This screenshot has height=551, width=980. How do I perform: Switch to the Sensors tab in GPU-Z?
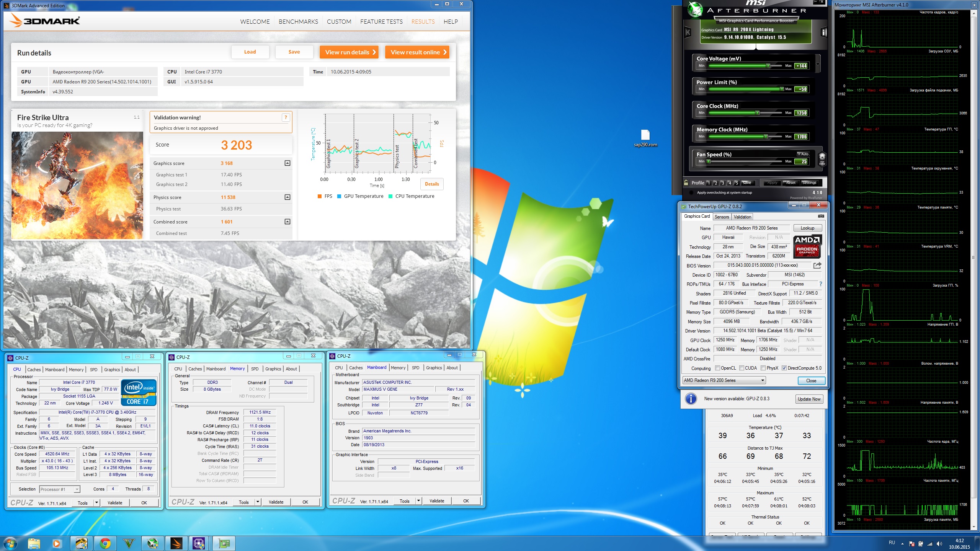(722, 217)
